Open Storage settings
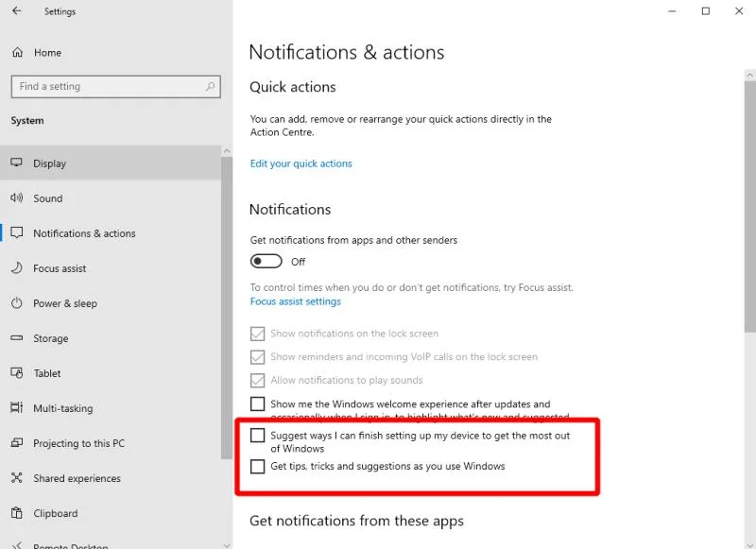Image resolution: width=756 pixels, height=549 pixels. [x=111, y=338]
